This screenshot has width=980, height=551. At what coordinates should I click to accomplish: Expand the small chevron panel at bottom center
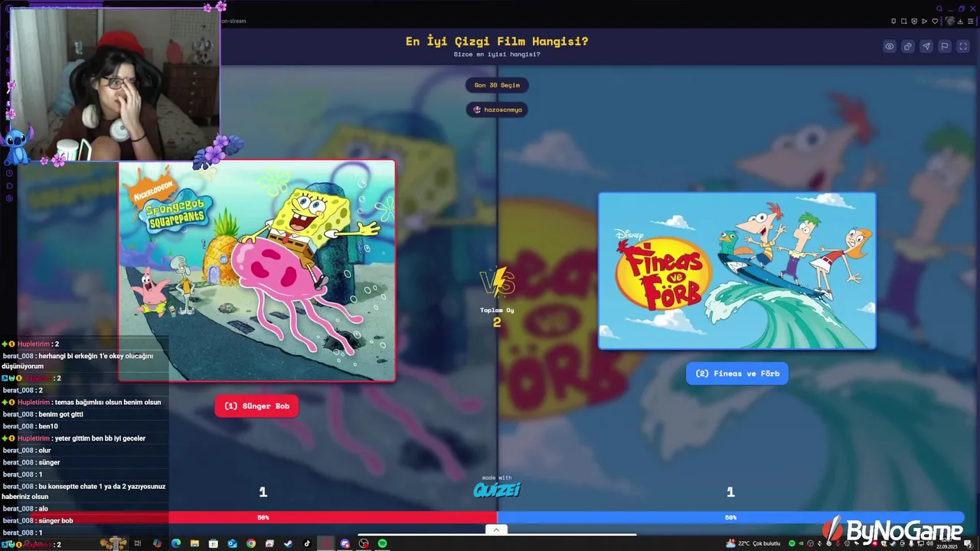[x=496, y=530]
